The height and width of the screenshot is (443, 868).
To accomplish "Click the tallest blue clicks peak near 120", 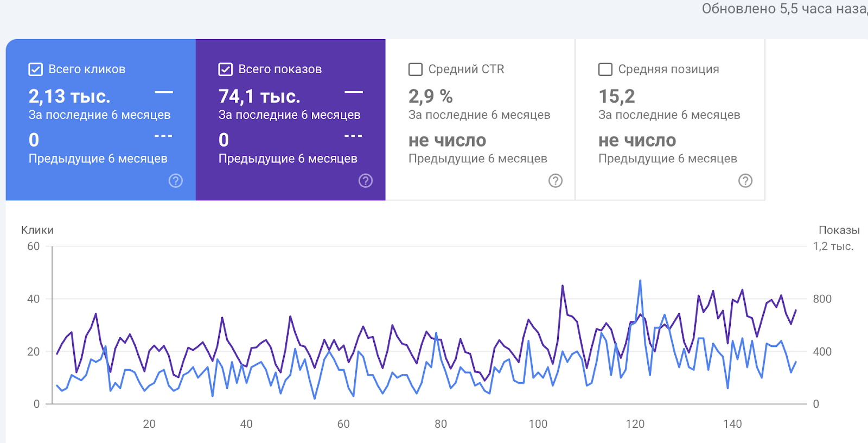I will [640, 281].
